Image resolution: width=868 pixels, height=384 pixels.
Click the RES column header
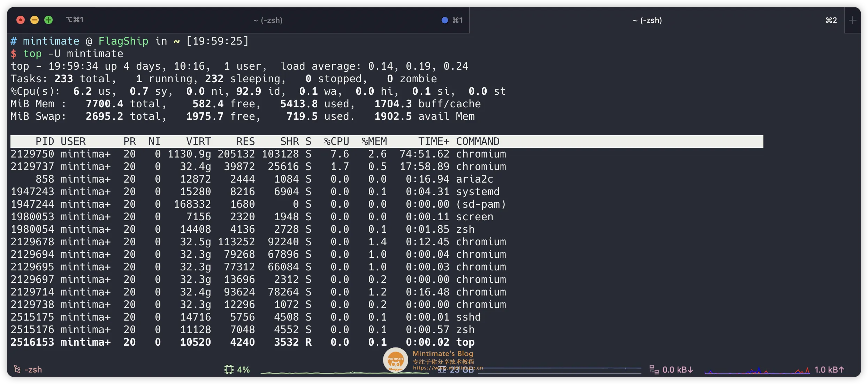coord(245,141)
